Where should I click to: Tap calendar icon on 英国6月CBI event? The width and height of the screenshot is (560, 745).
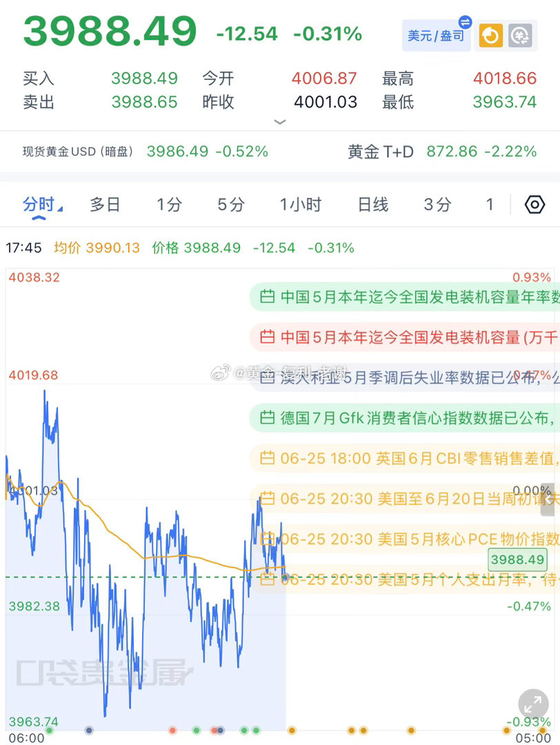click(268, 458)
